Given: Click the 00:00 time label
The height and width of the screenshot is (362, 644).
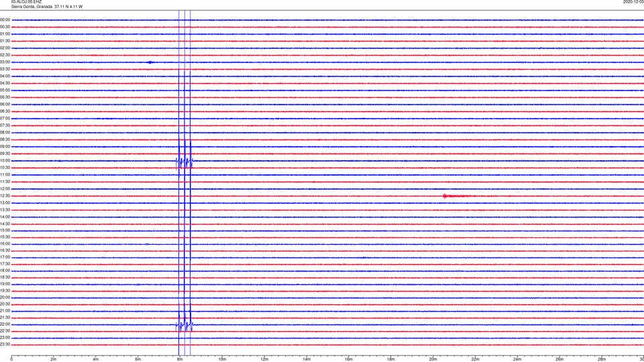Looking at the screenshot, I should 5,19.
